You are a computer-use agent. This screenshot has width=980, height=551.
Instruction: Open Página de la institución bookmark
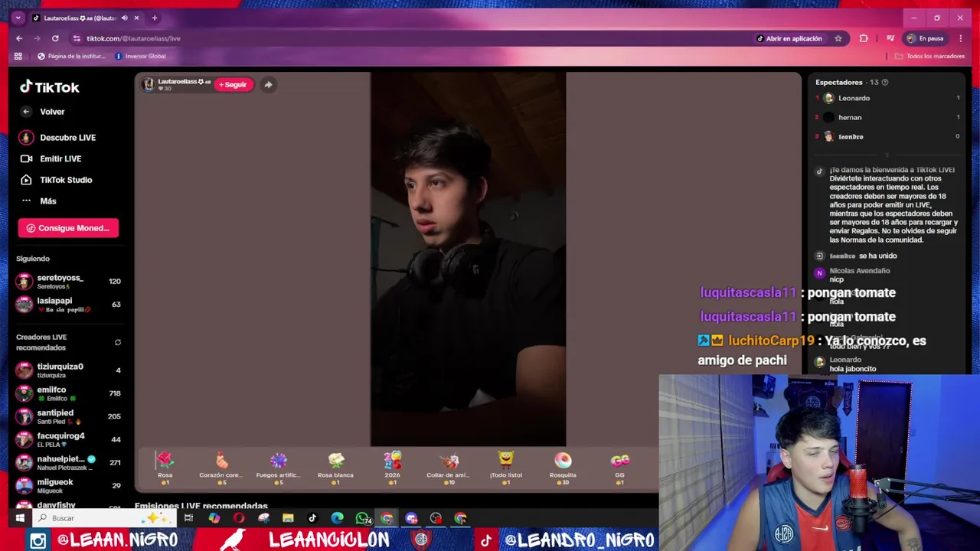tap(72, 56)
